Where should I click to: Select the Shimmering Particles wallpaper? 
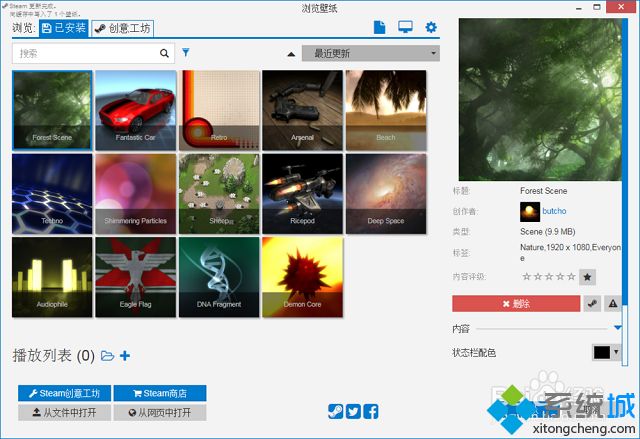click(x=136, y=194)
